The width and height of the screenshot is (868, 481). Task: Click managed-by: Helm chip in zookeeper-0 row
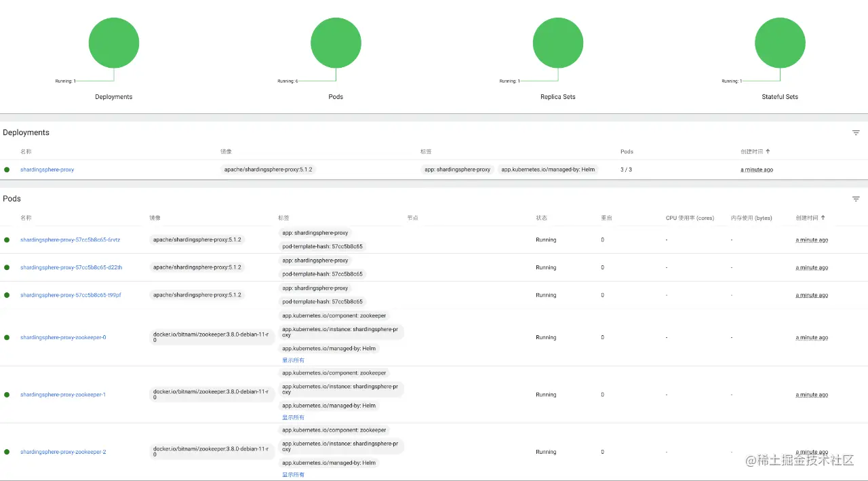(x=329, y=349)
